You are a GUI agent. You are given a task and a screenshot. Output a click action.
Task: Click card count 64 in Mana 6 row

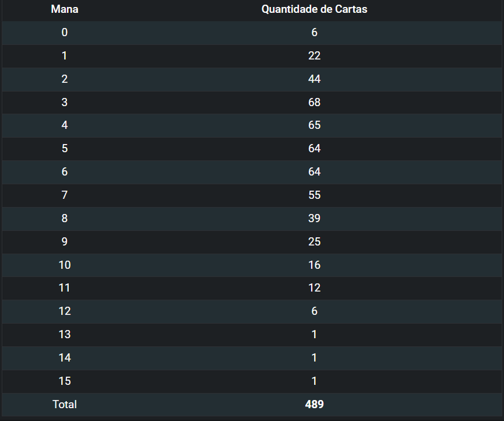click(314, 172)
